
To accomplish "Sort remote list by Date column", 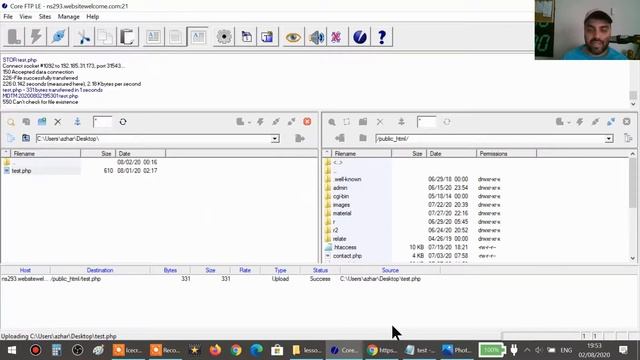I will [451, 153].
